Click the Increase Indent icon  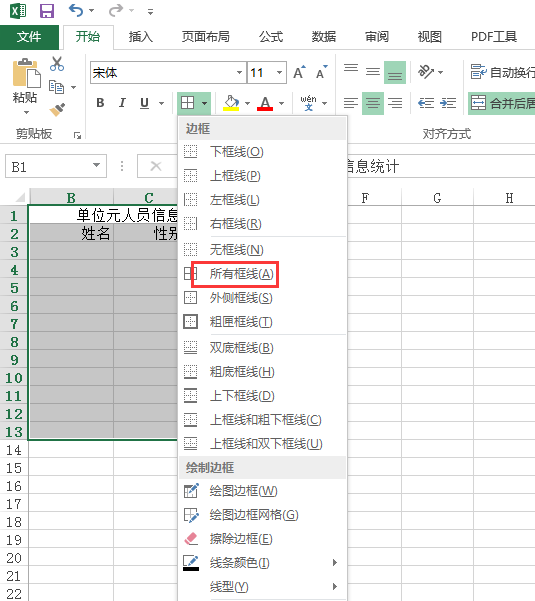448,103
